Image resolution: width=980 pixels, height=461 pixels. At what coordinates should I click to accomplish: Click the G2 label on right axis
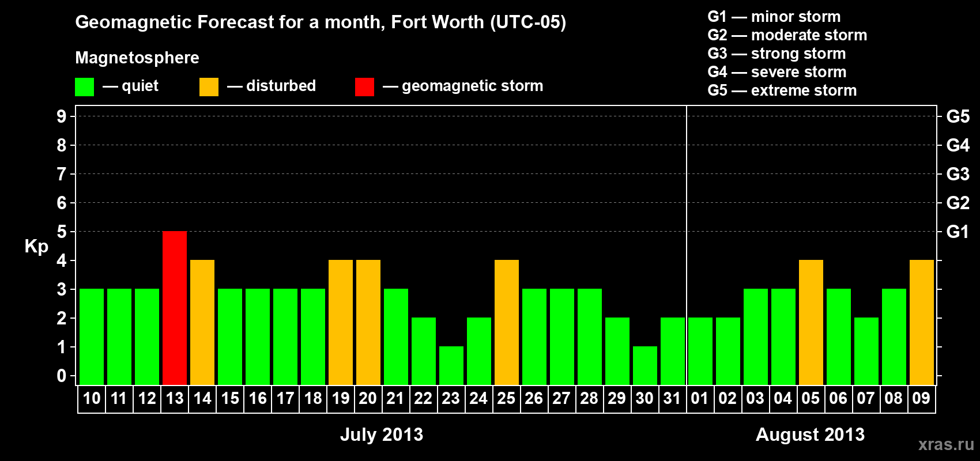[958, 203]
